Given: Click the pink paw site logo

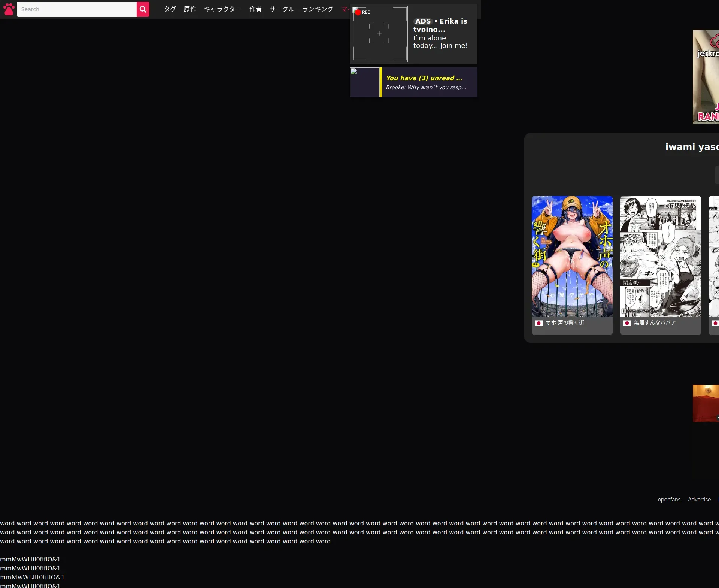Looking at the screenshot, I should (9, 9).
